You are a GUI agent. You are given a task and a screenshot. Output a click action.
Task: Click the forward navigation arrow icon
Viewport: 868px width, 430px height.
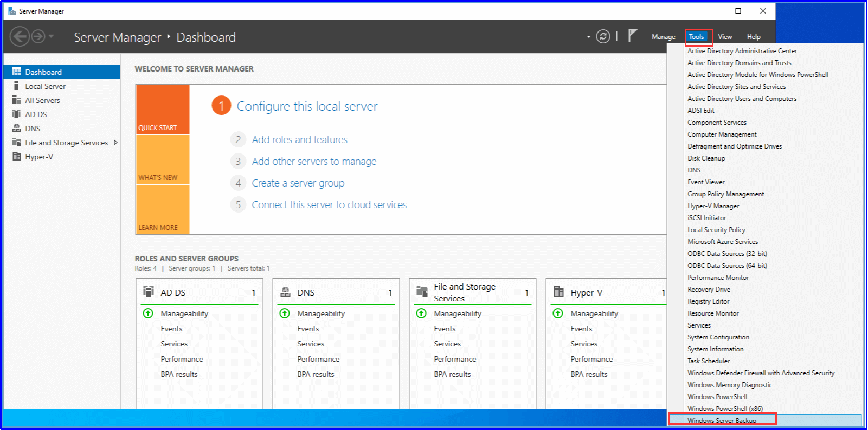coord(38,37)
